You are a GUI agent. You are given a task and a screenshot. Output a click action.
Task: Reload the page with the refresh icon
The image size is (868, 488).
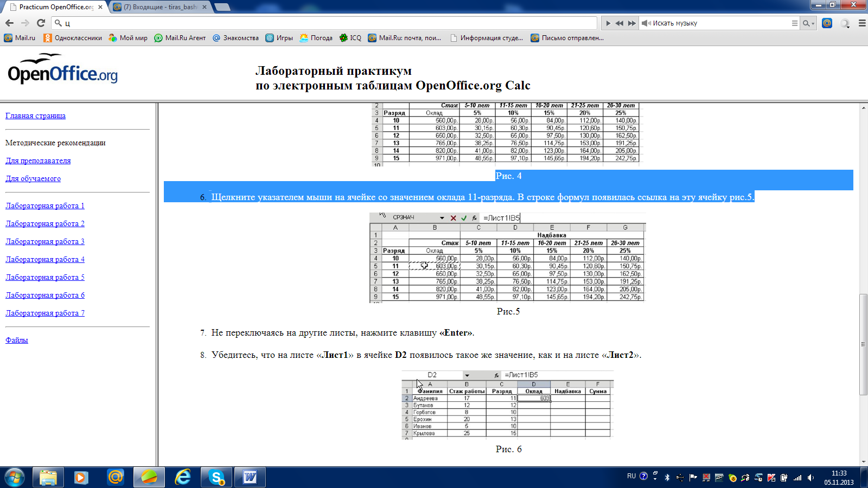pyautogui.click(x=41, y=23)
